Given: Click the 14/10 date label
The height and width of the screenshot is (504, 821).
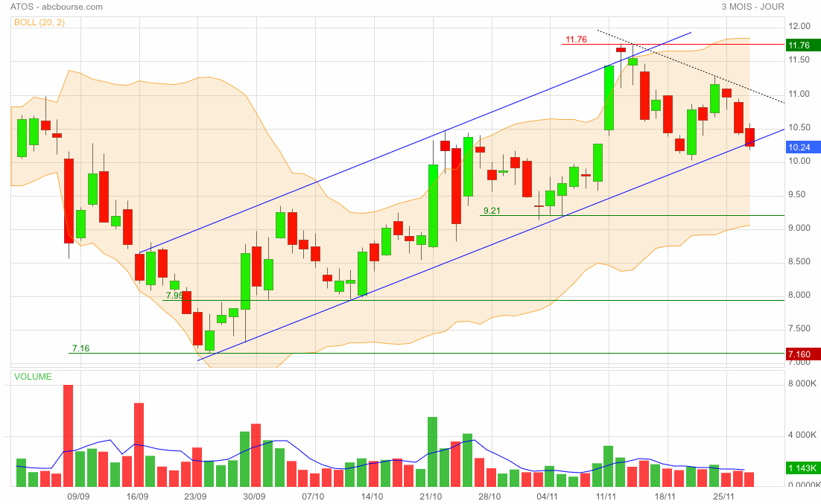Looking at the screenshot, I should tap(371, 497).
